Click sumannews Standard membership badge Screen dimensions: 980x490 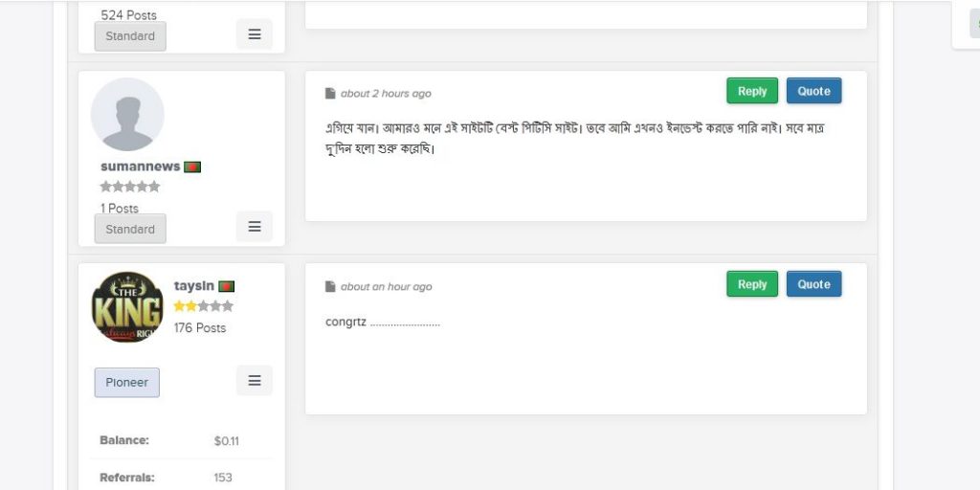pos(130,229)
